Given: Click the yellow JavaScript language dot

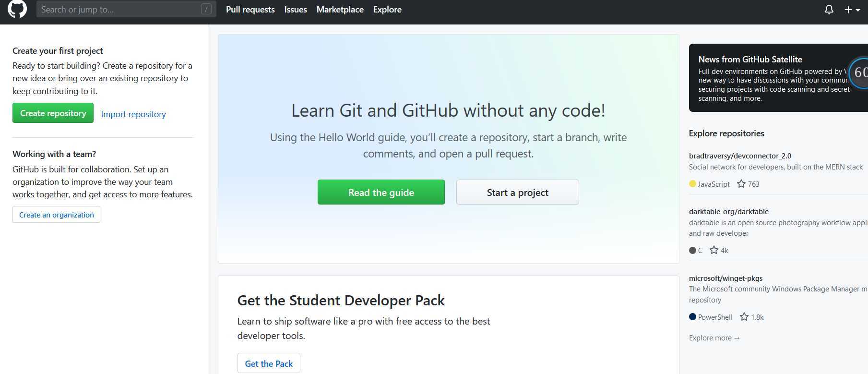Looking at the screenshot, I should (692, 183).
